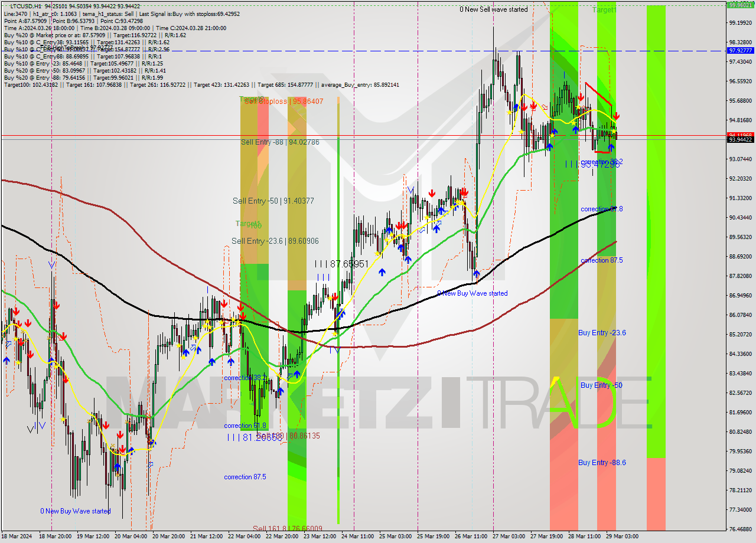This screenshot has height=543, width=756.
Task: Click '29 Mar 03:00' on the time axis
Action: tap(623, 537)
